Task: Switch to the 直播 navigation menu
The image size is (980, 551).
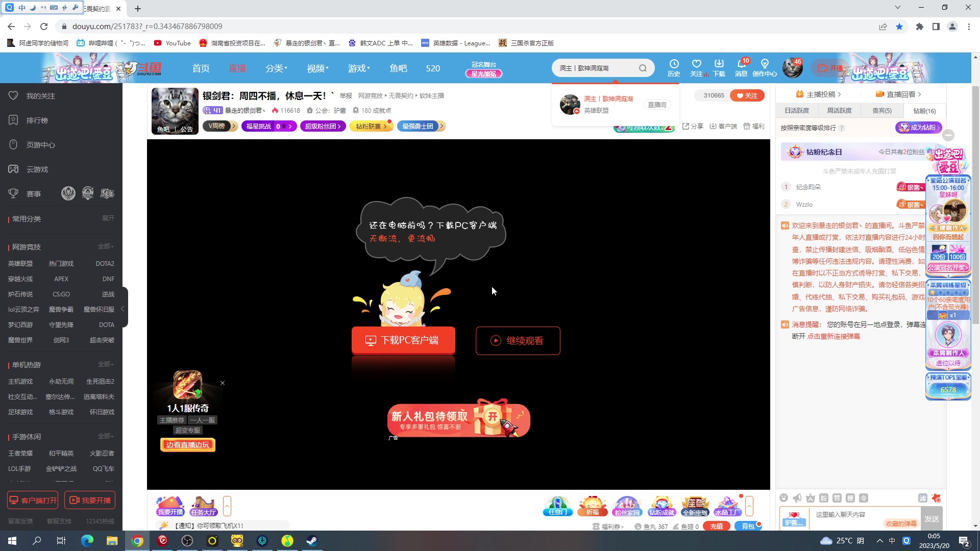Action: (x=237, y=68)
